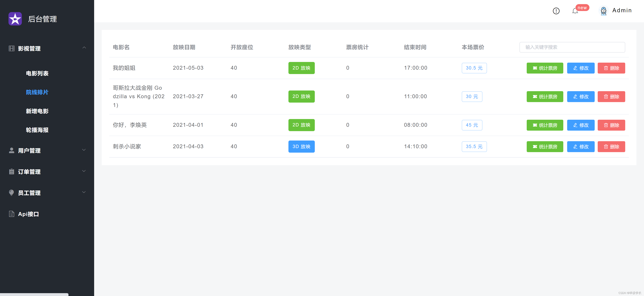This screenshot has height=296, width=644.
Task: Click the exclamation info icon in header
Action: (x=556, y=11)
